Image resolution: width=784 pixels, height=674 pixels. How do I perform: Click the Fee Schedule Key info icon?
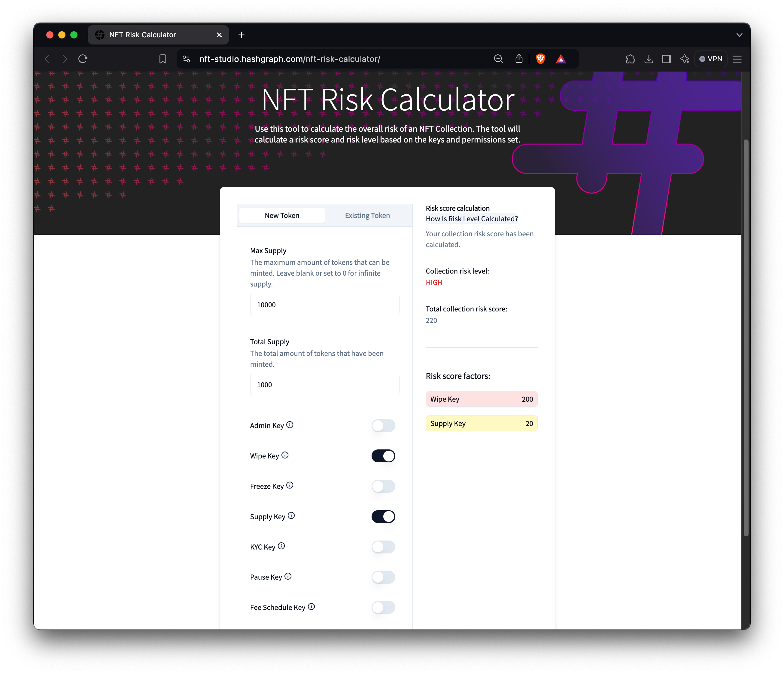click(x=311, y=607)
